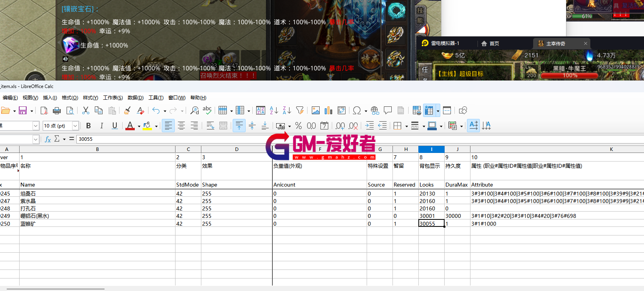Insert a pivot table
The image size is (644, 291).
pos(342,111)
